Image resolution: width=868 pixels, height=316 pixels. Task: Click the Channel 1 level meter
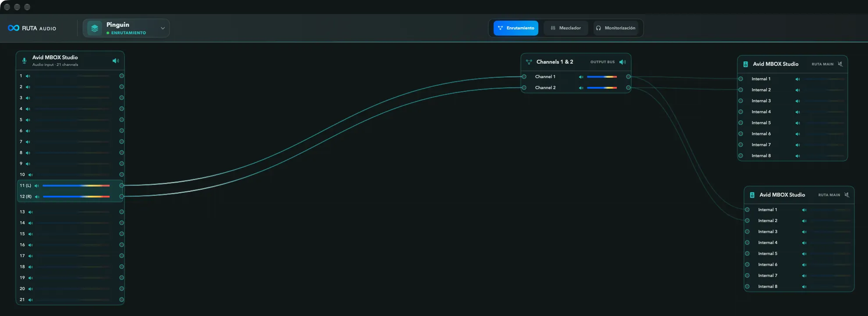pyautogui.click(x=602, y=77)
